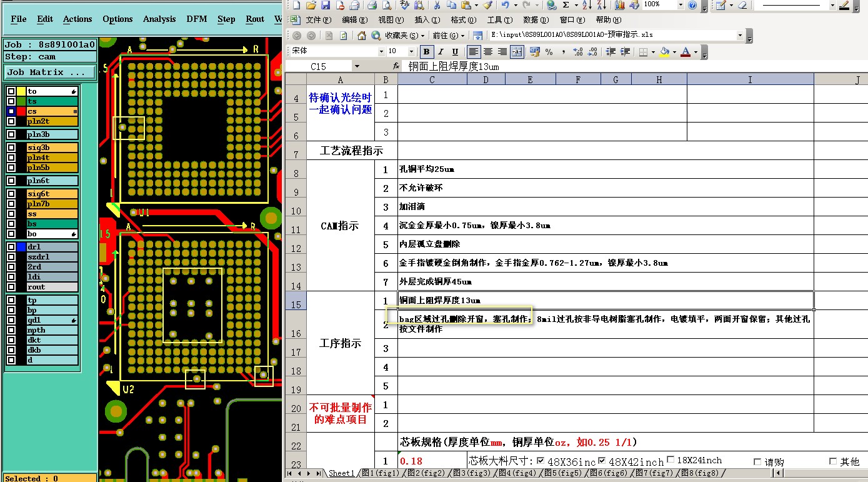Select layer row npth

(52, 330)
